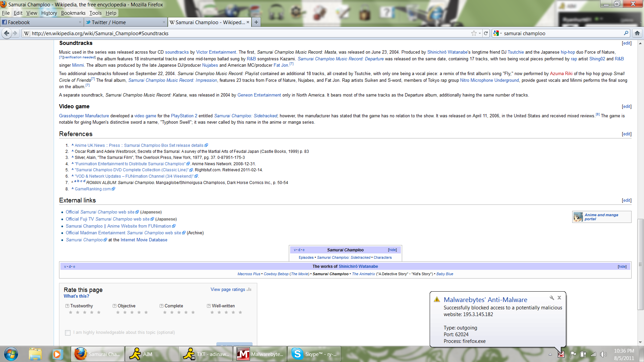Image resolution: width=644 pixels, height=362 pixels.
Task: Click the Well-written help question icon
Action: 209,306
